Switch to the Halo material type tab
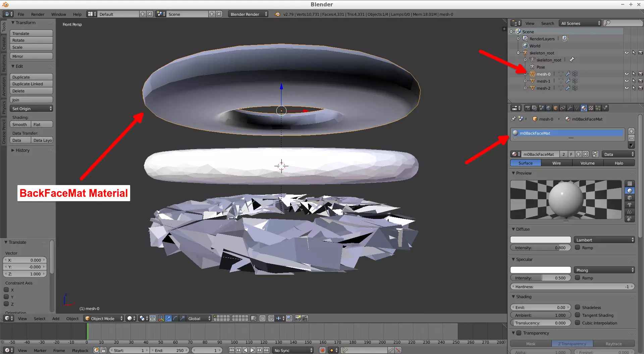This screenshot has height=354, width=644. coord(619,163)
